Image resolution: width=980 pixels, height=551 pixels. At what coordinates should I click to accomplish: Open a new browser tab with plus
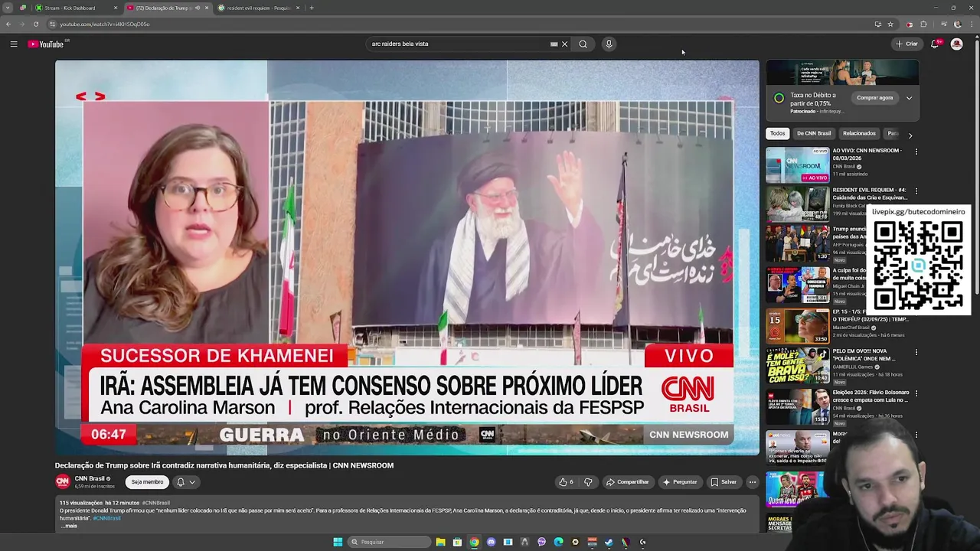click(x=312, y=8)
